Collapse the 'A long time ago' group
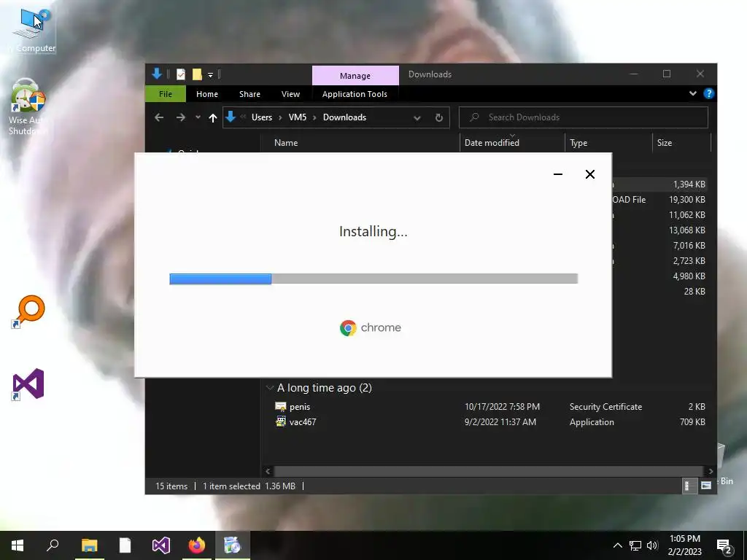The image size is (747, 560). point(270,388)
